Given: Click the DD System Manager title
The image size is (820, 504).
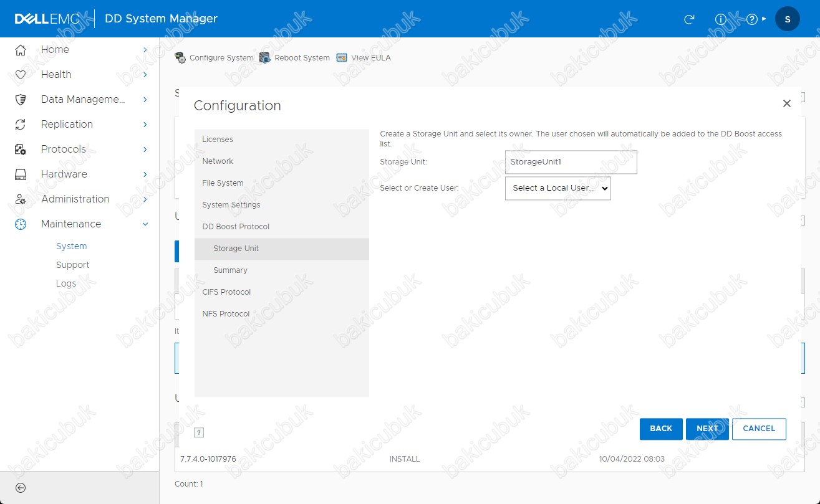Looking at the screenshot, I should click(161, 19).
